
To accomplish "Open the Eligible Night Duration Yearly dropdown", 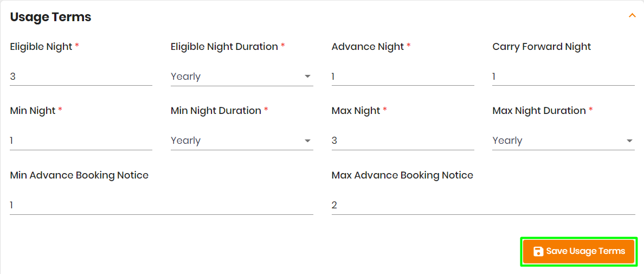I will (242, 77).
